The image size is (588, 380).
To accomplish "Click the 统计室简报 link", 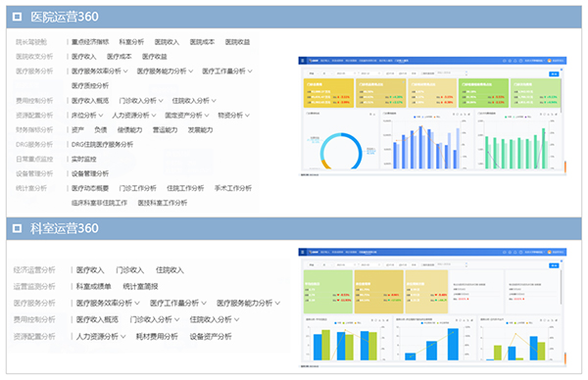I will pyautogui.click(x=140, y=286).
